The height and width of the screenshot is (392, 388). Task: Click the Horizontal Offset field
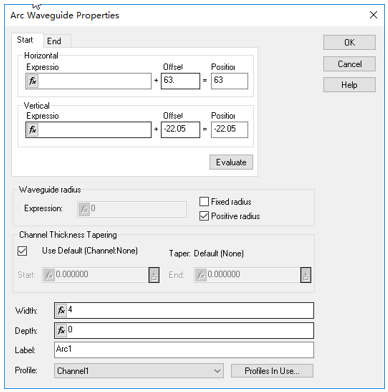pyautogui.click(x=180, y=81)
